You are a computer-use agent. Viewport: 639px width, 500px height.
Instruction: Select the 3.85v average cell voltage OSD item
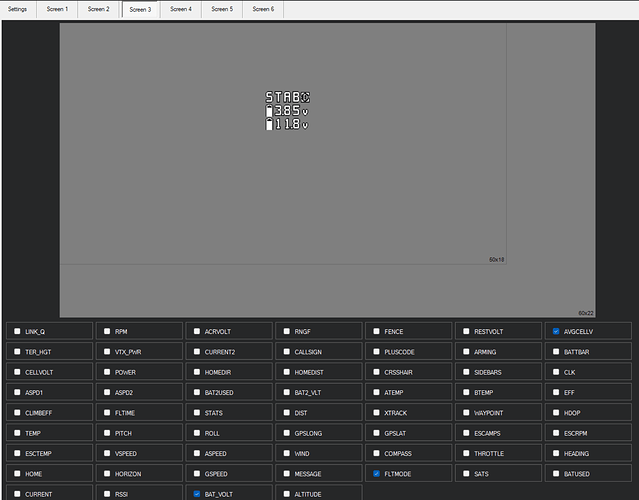286,110
